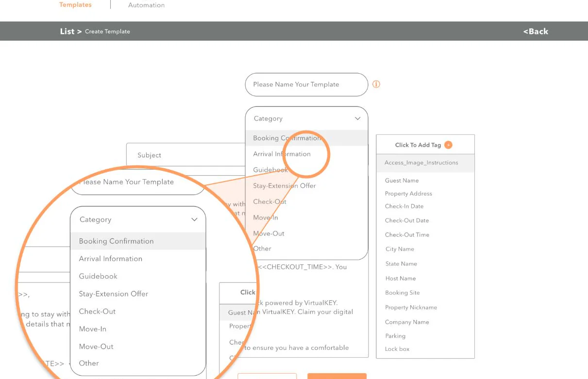This screenshot has height=379, width=588.
Task: Insert the Property Address tag
Action: (408, 194)
